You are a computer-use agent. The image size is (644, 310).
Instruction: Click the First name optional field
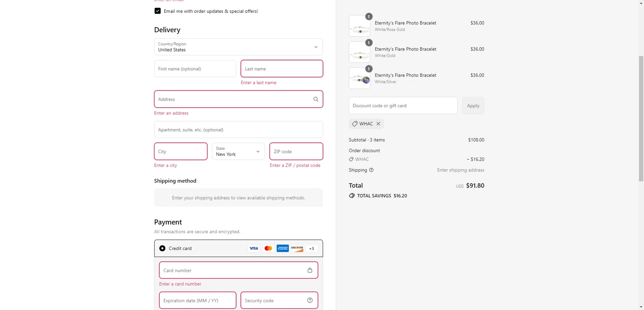[195, 69]
